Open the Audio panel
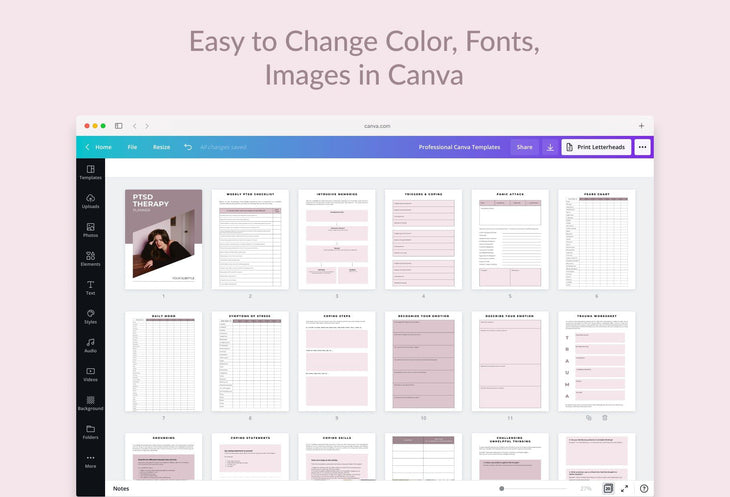730x497 pixels. (x=90, y=346)
